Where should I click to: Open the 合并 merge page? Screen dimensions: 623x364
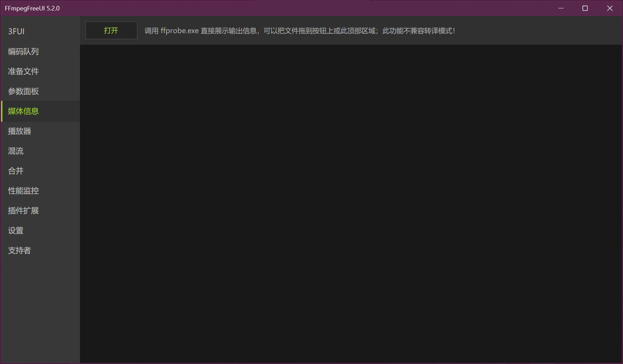point(16,171)
